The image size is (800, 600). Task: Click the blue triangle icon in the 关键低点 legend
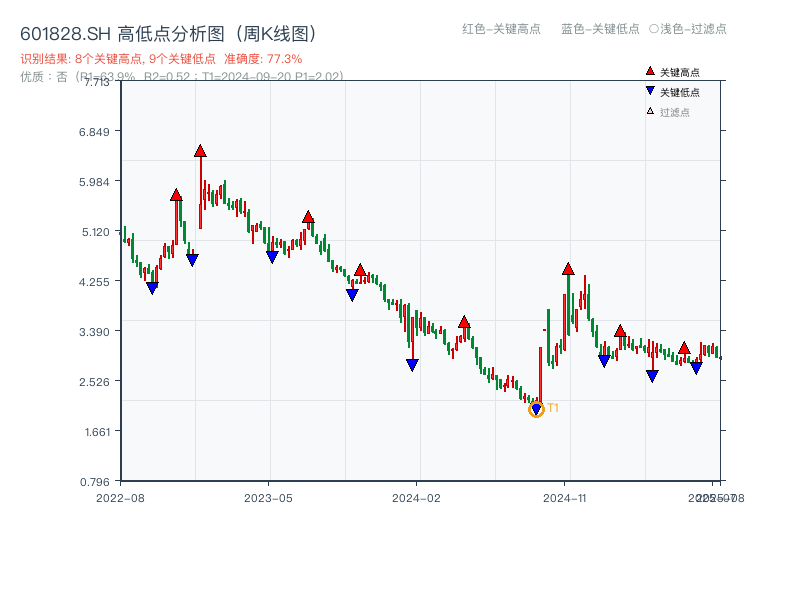[x=650, y=91]
